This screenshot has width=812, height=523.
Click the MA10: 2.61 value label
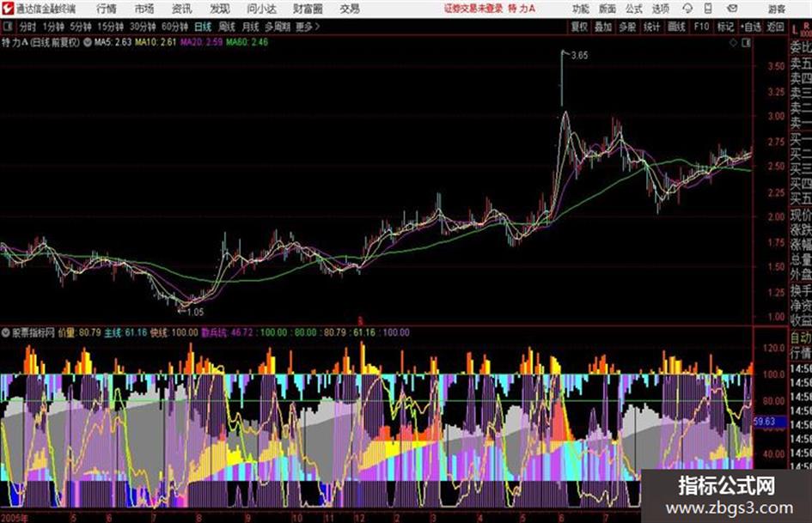(x=156, y=42)
